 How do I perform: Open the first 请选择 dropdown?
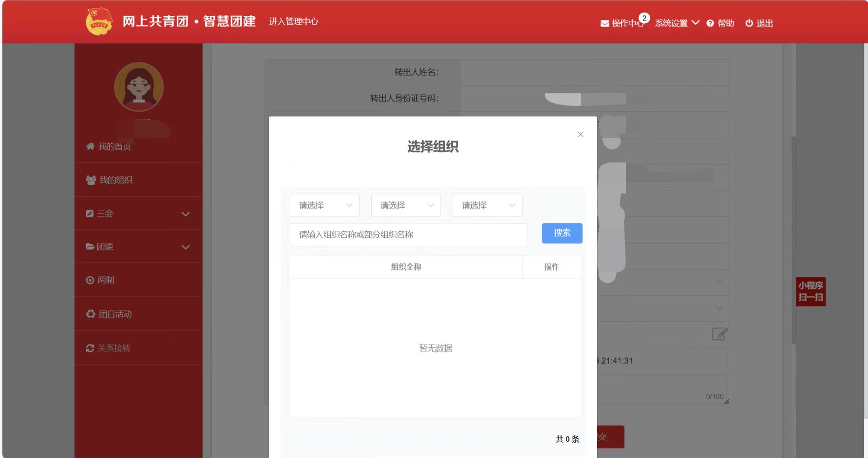point(324,205)
